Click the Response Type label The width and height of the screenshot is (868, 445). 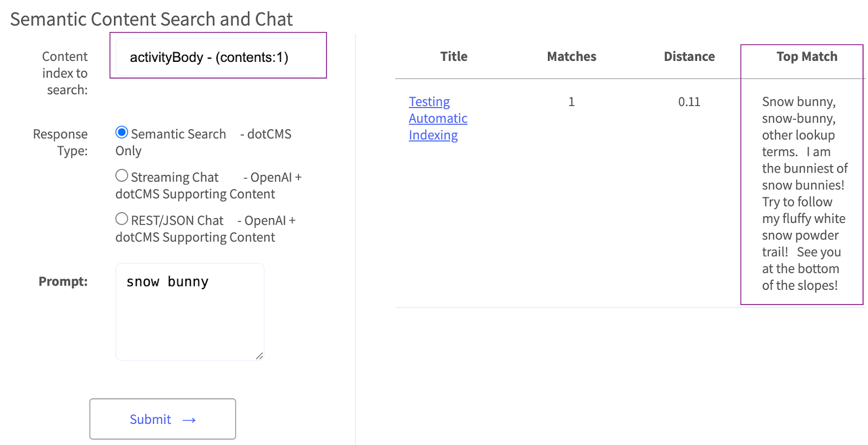point(60,142)
